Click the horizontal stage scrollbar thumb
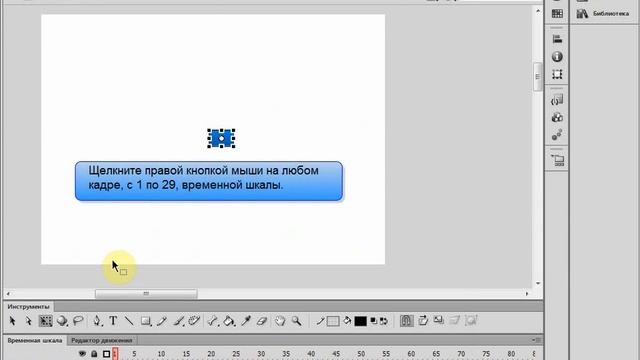 click(x=146, y=293)
